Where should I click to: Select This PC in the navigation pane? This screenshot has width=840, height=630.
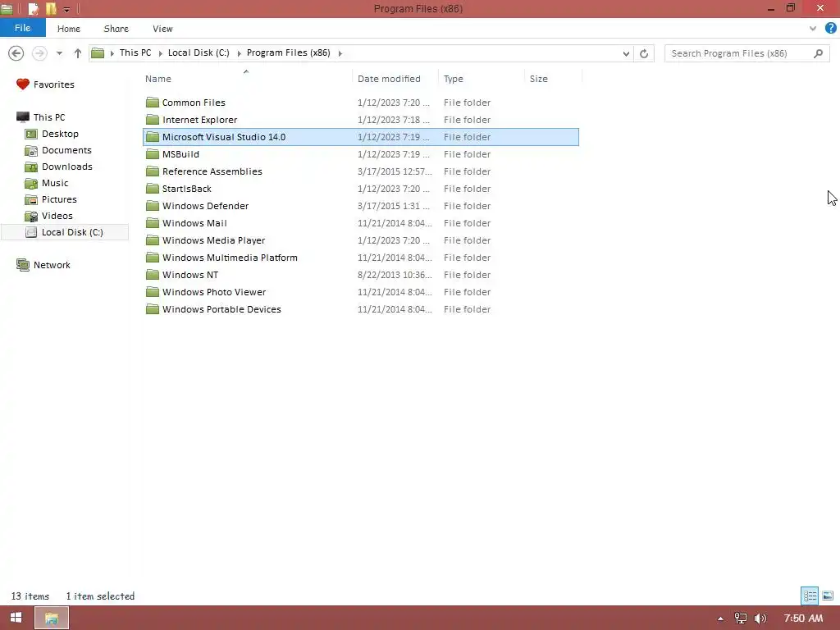point(41,117)
